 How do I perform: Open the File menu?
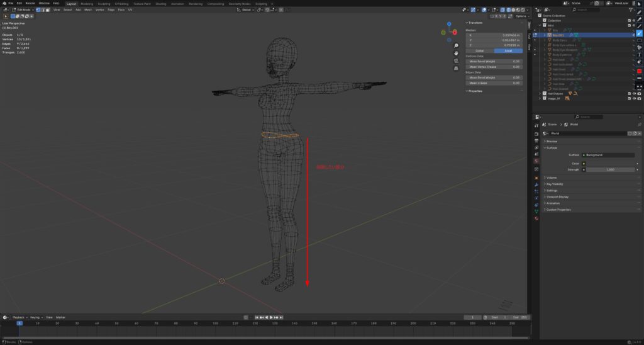[11, 3]
